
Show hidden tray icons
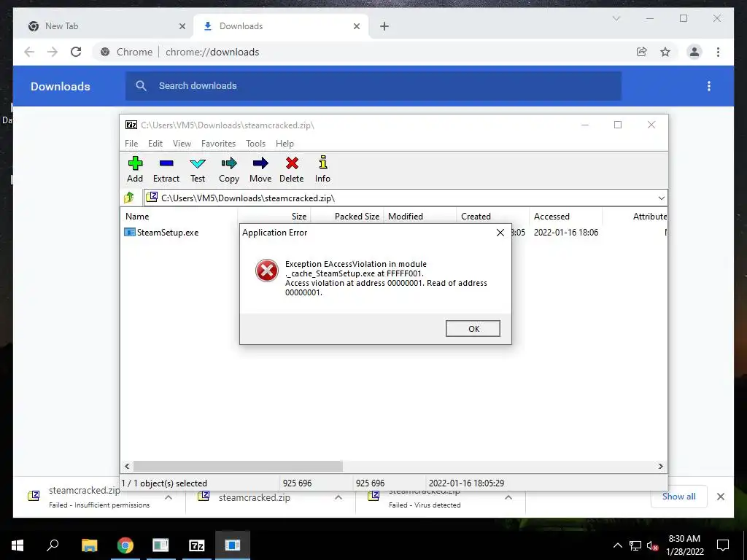(x=617, y=545)
